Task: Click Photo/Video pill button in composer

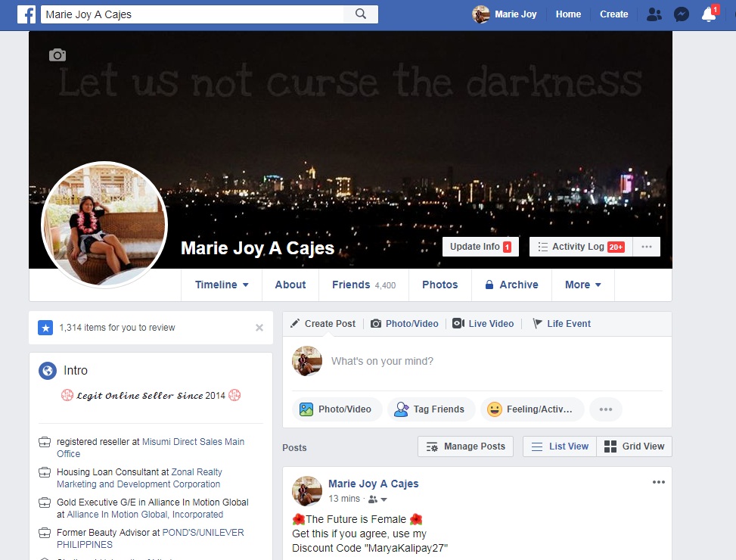Action: click(337, 409)
